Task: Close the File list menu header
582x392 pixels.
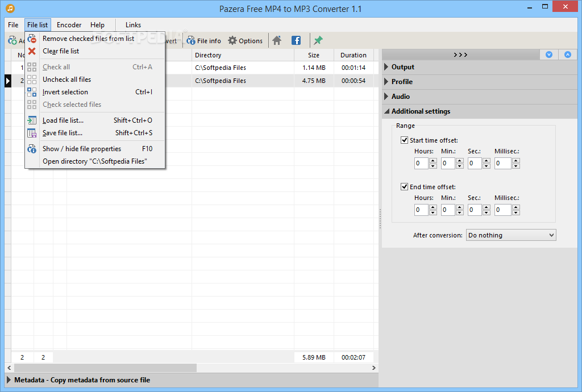Action: 38,25
